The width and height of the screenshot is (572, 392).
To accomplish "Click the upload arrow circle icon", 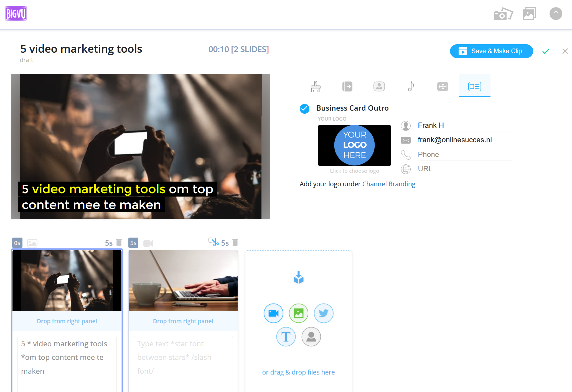I will [x=556, y=14].
